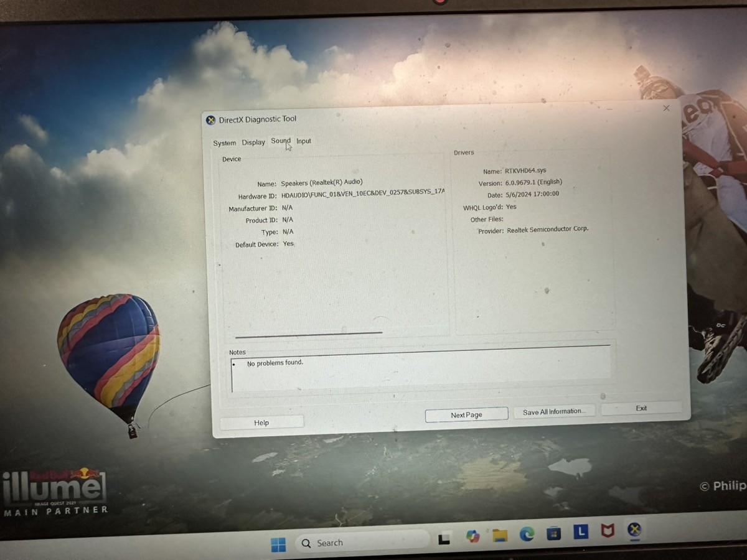747x560 pixels.
Task: Click the Next Page button
Action: coord(466,415)
